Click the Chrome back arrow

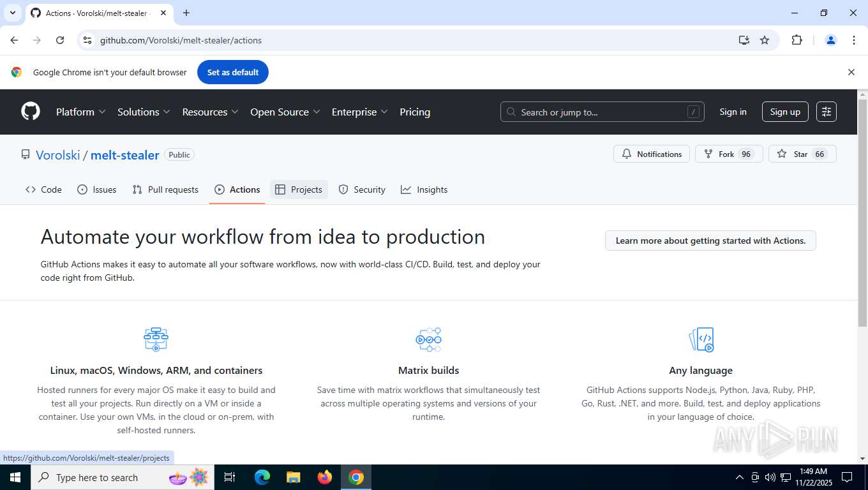14,40
